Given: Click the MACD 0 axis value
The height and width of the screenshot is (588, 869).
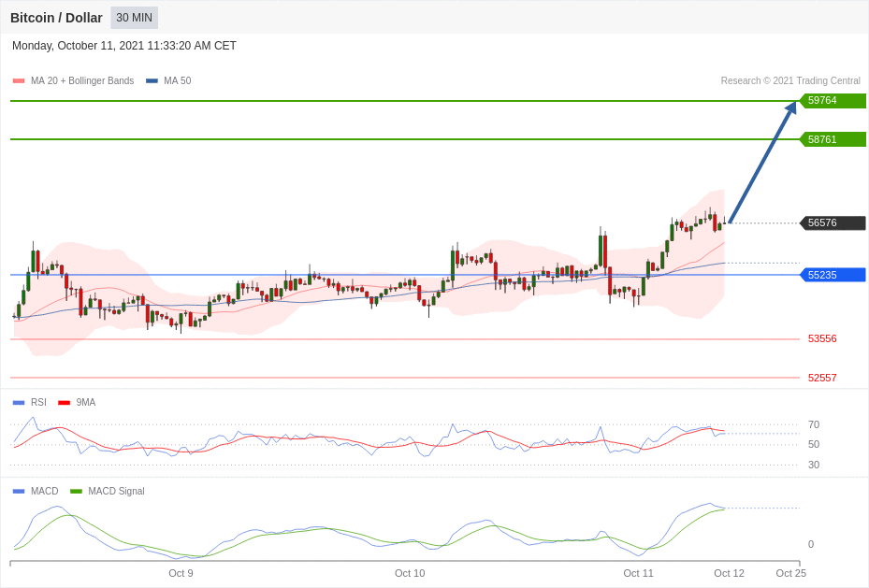Looking at the screenshot, I should pos(811,544).
